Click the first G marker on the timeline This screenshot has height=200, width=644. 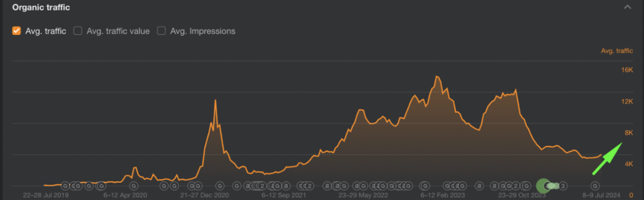point(65,186)
